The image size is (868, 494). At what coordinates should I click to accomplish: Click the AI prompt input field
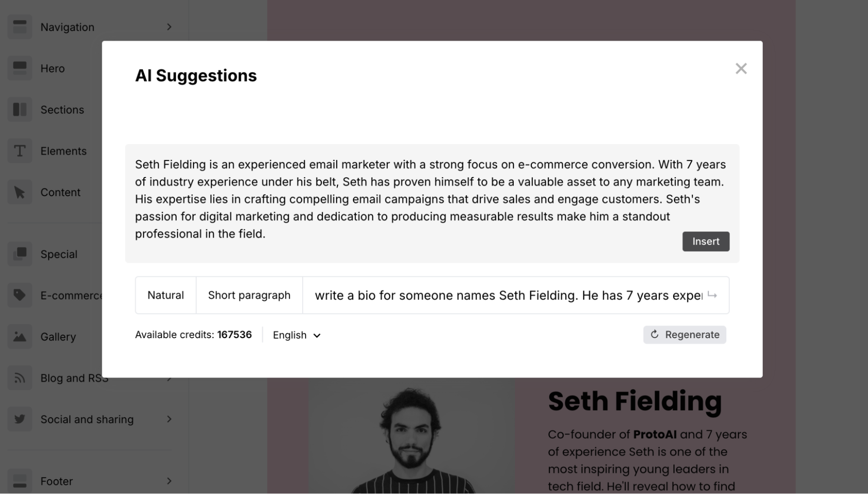(x=516, y=295)
